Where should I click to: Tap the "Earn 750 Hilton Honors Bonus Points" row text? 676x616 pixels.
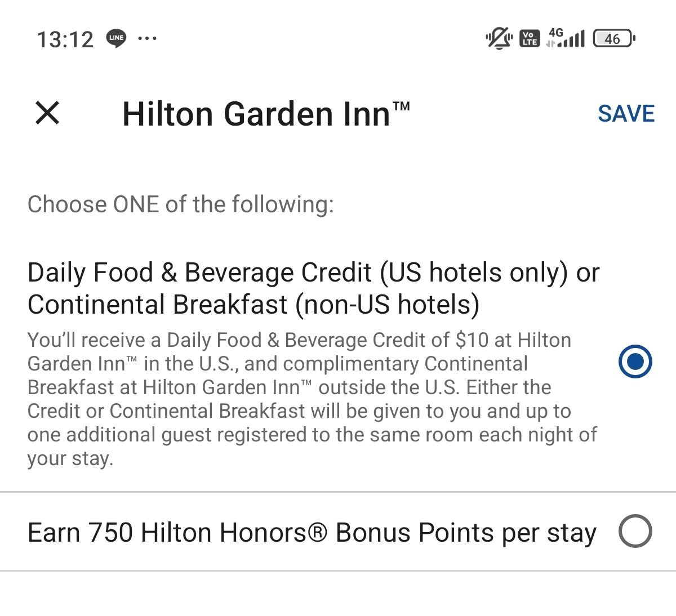[312, 533]
